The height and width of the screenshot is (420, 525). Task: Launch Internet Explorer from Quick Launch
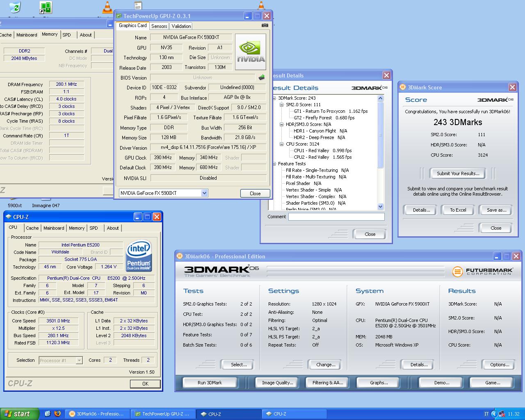pyautogui.click(x=48, y=414)
